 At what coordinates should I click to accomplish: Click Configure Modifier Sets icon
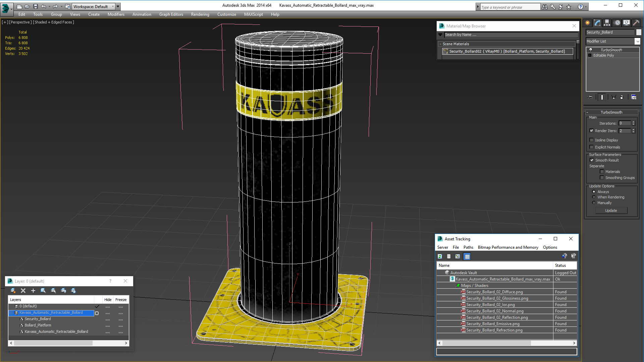coord(634,97)
